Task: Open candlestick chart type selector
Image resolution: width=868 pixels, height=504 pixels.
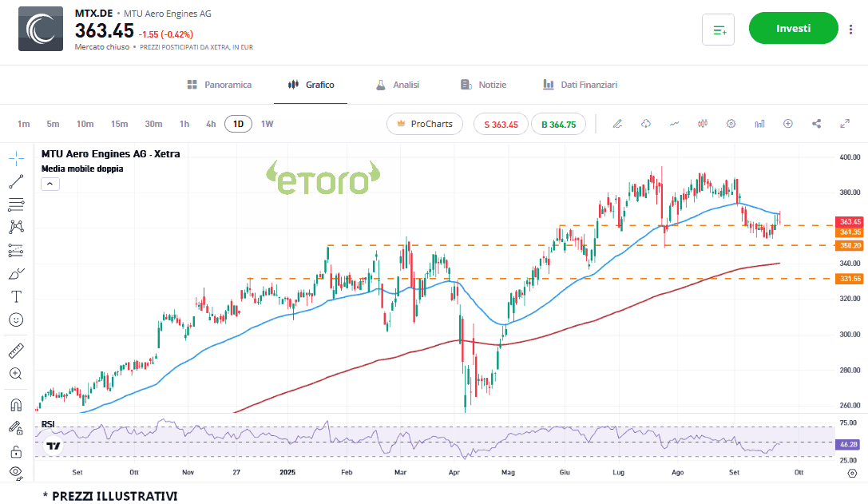Action: coord(703,124)
